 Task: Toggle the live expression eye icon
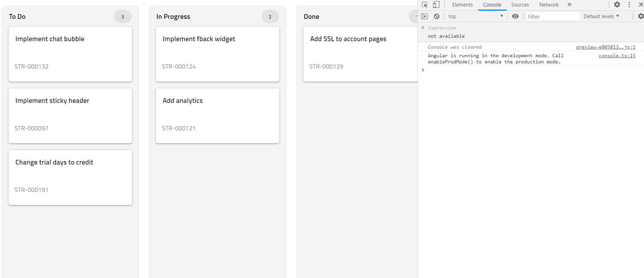coord(515,16)
